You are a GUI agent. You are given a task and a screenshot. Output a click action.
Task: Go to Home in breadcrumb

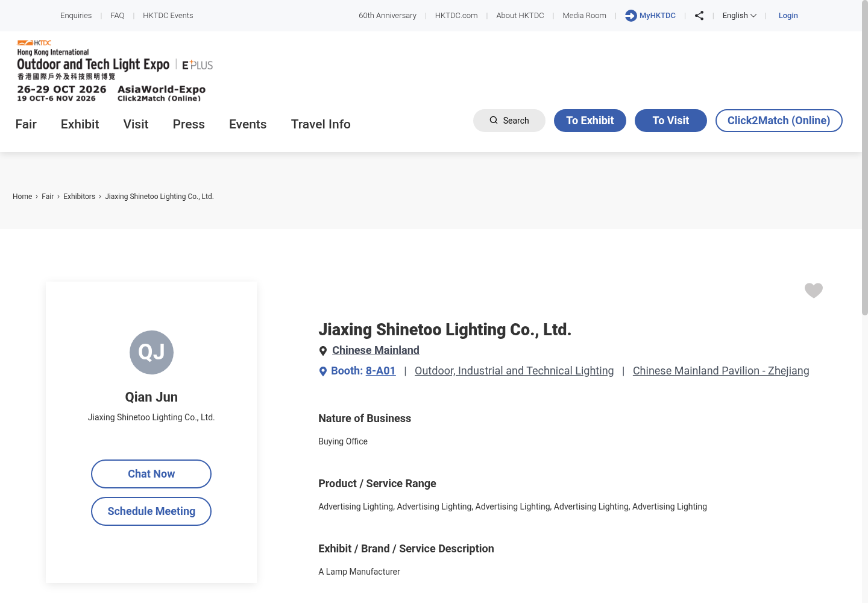pos(22,197)
